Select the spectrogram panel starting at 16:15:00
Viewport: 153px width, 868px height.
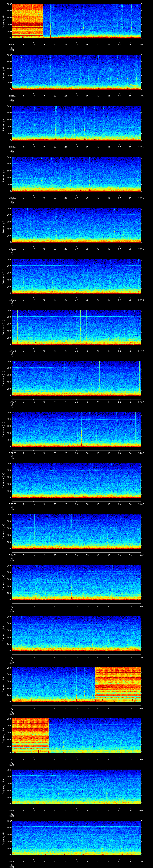tap(76, 72)
